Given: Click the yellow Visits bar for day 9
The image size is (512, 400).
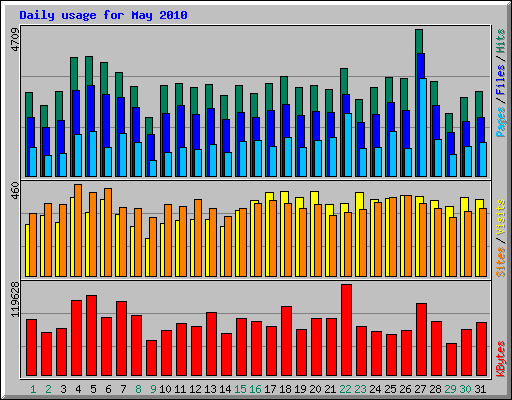Looking at the screenshot, I should point(147,257).
